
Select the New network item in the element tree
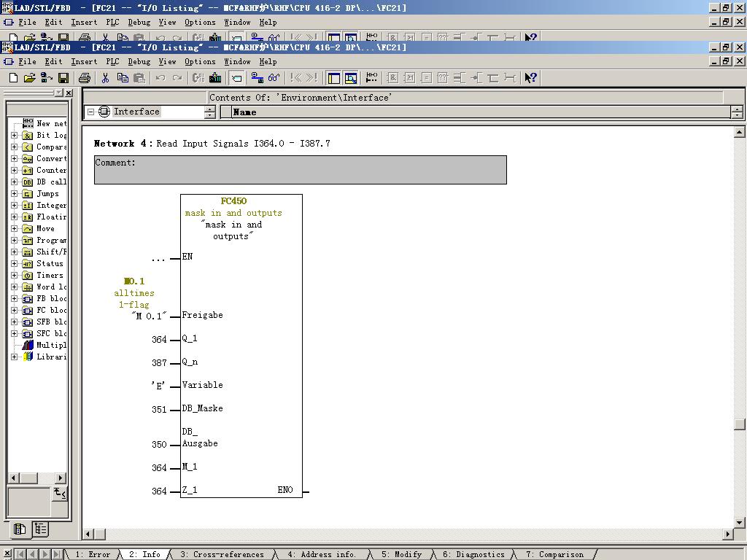44,123
